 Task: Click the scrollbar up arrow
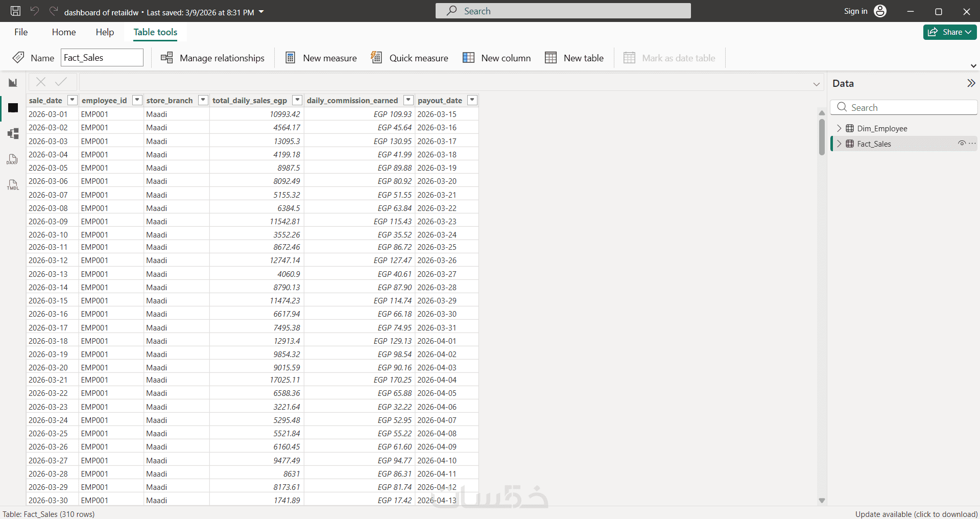pos(822,112)
